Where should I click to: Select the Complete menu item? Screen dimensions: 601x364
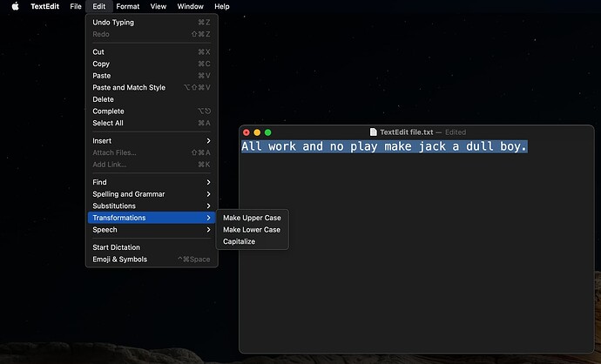(152, 111)
